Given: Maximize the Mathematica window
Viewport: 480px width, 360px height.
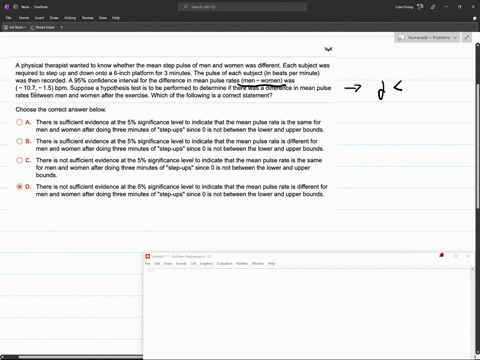Looking at the screenshot, I should 455,256.
